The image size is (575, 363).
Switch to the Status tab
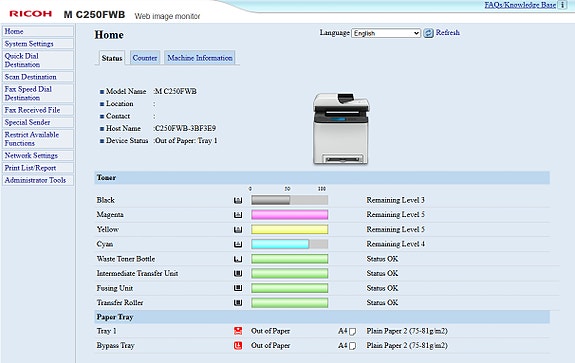112,58
